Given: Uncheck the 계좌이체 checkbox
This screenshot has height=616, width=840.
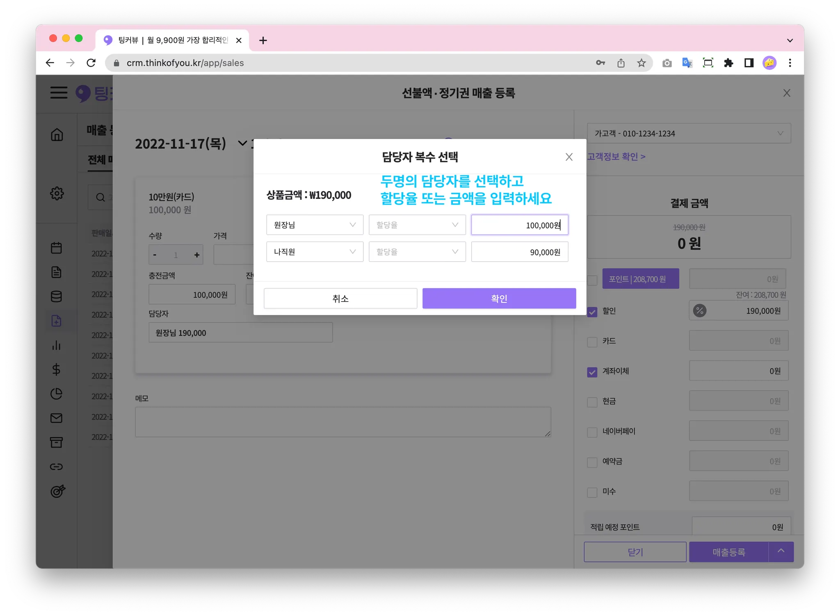Looking at the screenshot, I should [592, 372].
